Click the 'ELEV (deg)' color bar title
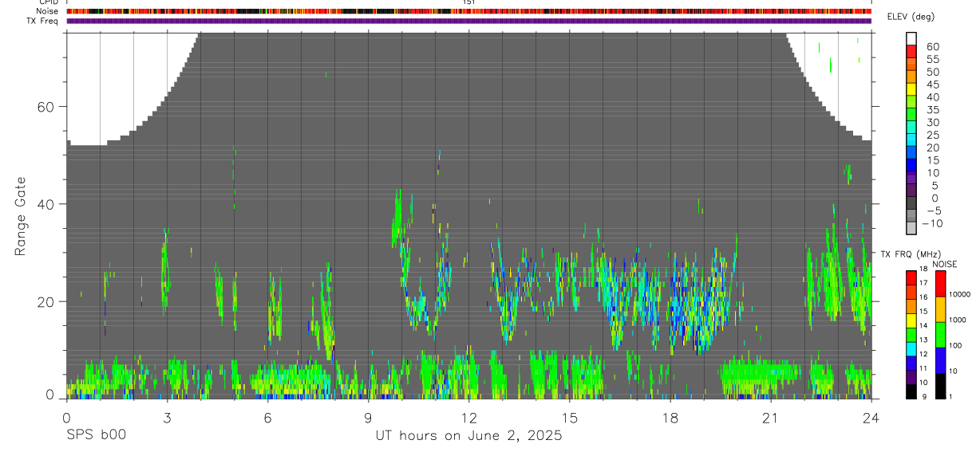The image size is (980, 452). 911,17
